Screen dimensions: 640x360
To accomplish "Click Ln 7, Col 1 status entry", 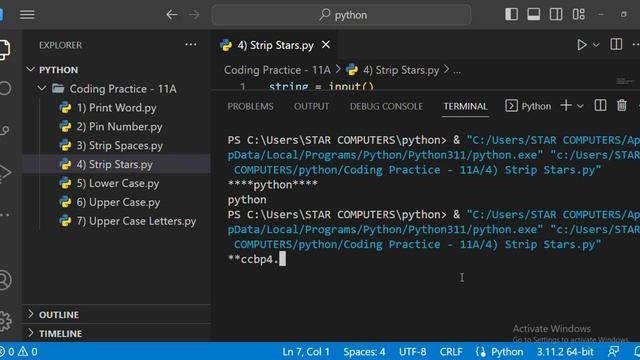I will (306, 351).
